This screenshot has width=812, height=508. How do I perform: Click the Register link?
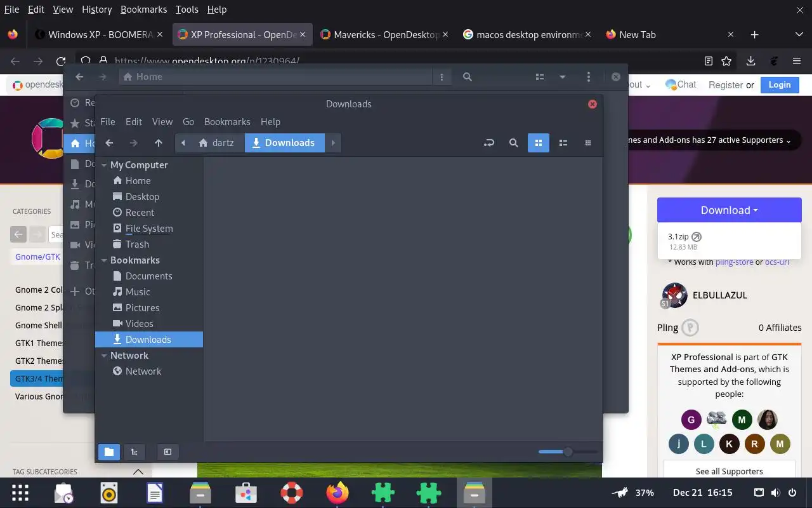(x=726, y=85)
